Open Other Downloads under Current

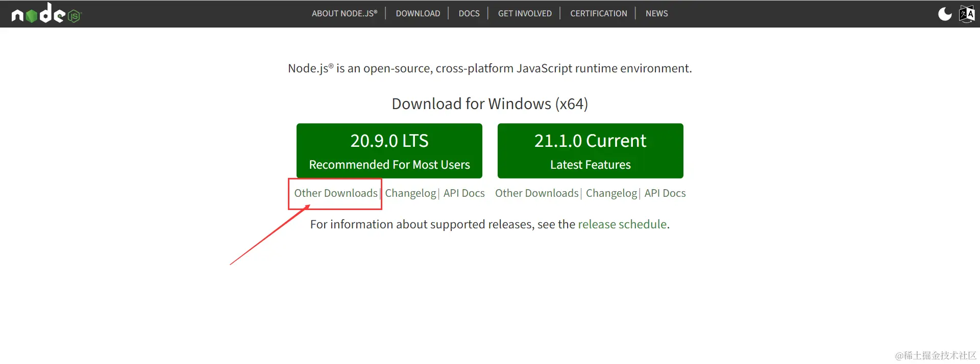click(x=536, y=193)
